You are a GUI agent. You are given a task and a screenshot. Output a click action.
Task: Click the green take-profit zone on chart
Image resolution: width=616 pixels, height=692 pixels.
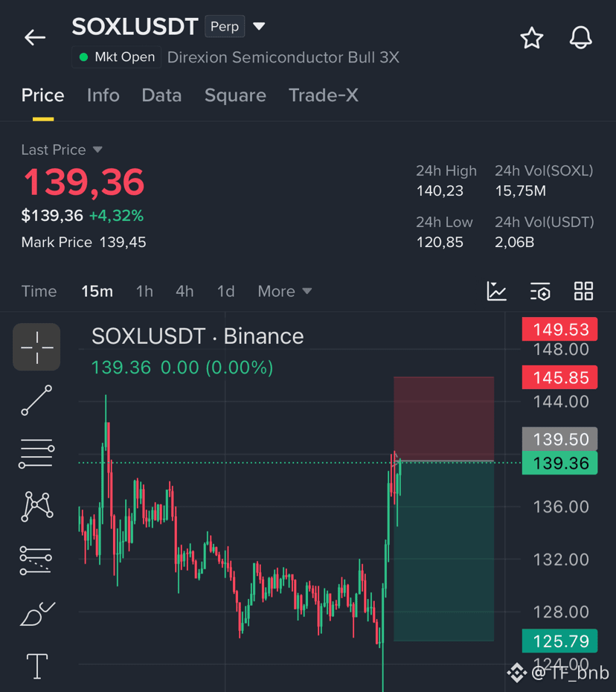pyautogui.click(x=443, y=551)
